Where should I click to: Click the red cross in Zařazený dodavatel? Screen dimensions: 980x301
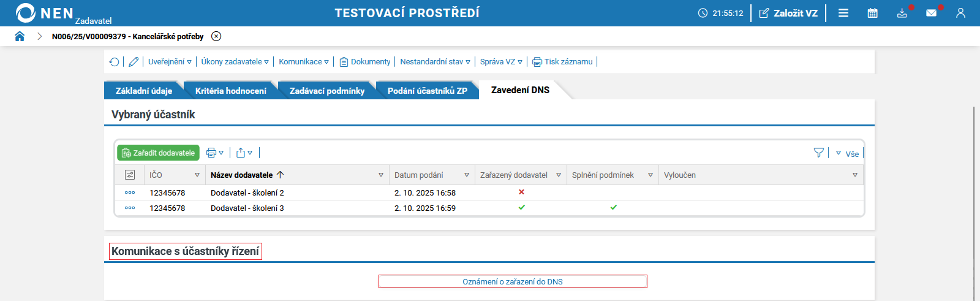coord(521,192)
